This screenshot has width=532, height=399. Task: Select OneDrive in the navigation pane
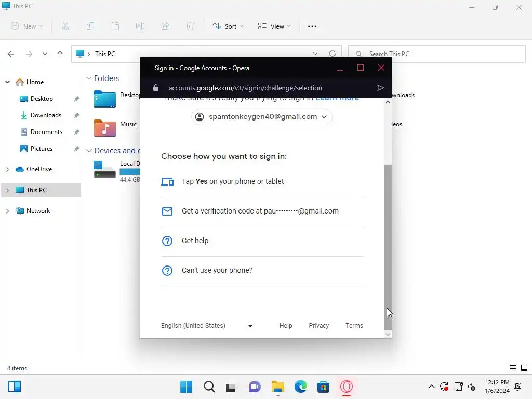39,169
